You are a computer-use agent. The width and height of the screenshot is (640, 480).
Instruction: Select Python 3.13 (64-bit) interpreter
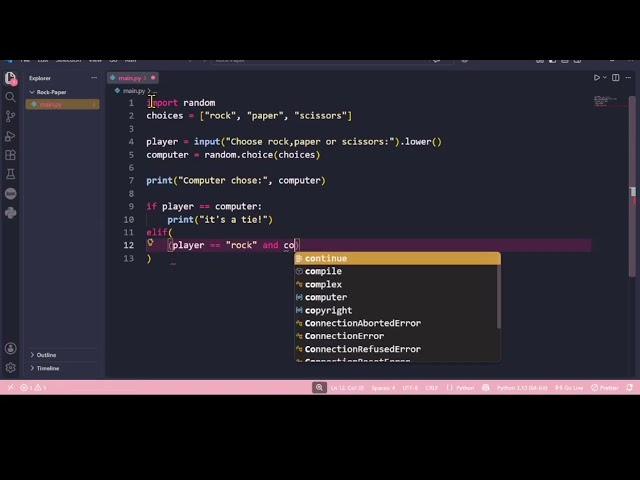522,387
